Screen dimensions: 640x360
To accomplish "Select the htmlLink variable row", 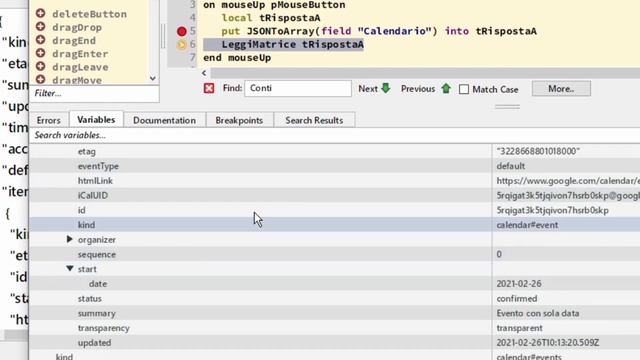I will (335, 180).
